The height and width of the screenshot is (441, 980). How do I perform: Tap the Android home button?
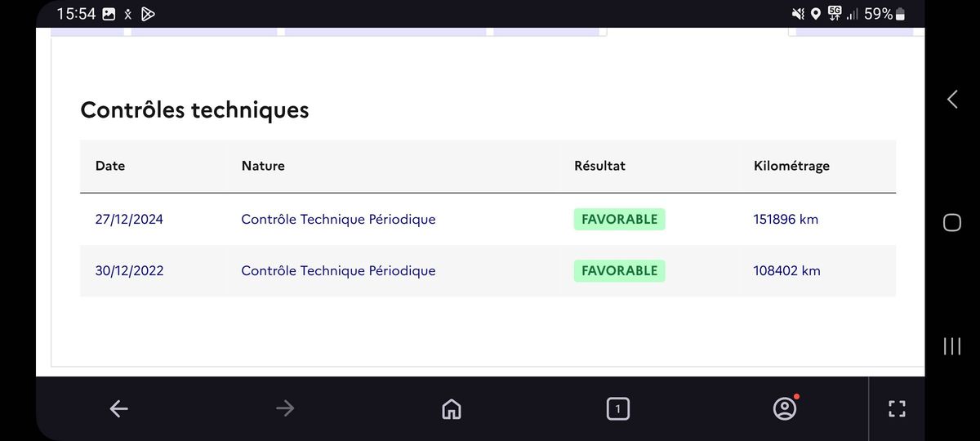pos(952,222)
